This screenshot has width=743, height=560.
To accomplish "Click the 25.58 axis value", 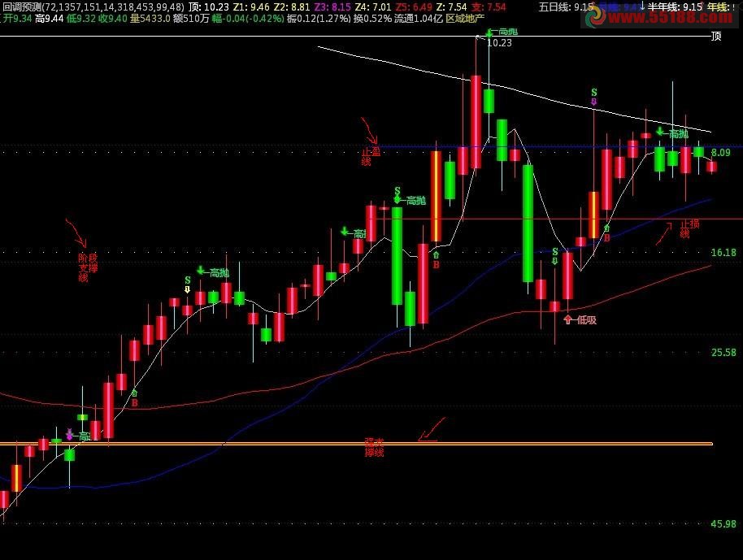I will 723,353.
